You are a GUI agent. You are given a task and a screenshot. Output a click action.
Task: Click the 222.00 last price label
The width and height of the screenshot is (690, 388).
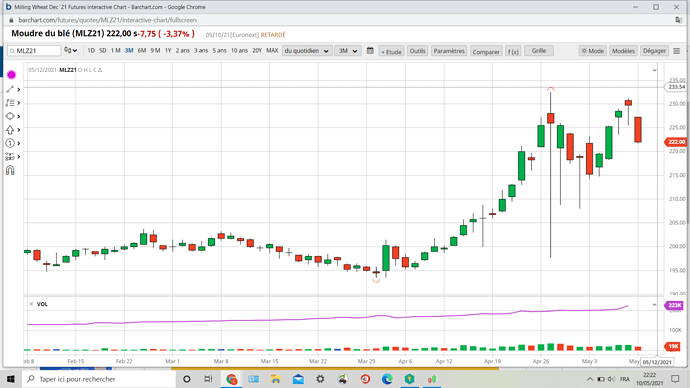pyautogui.click(x=676, y=142)
